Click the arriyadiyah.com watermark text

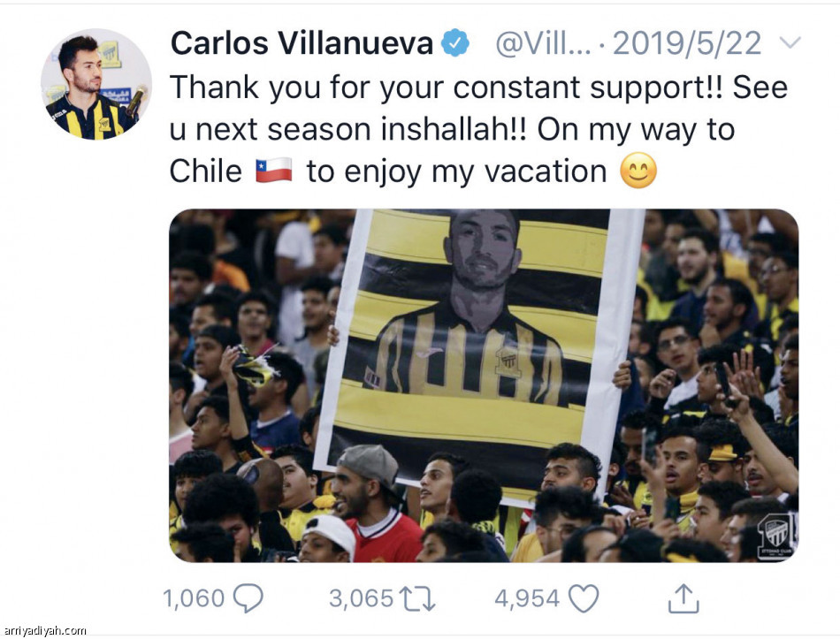(x=44, y=630)
